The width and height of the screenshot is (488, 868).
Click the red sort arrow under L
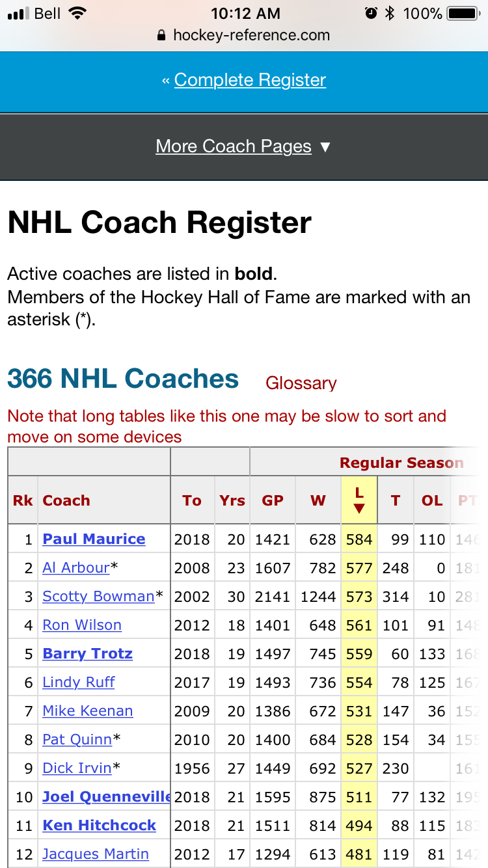point(359,508)
